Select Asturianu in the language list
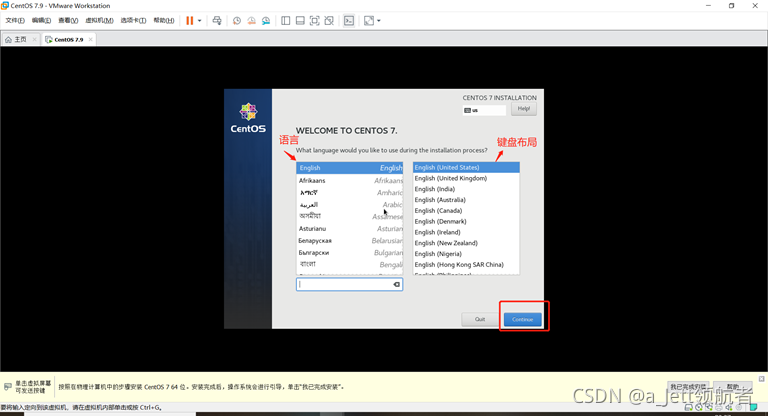Image resolution: width=768 pixels, height=416 pixels. pos(350,229)
